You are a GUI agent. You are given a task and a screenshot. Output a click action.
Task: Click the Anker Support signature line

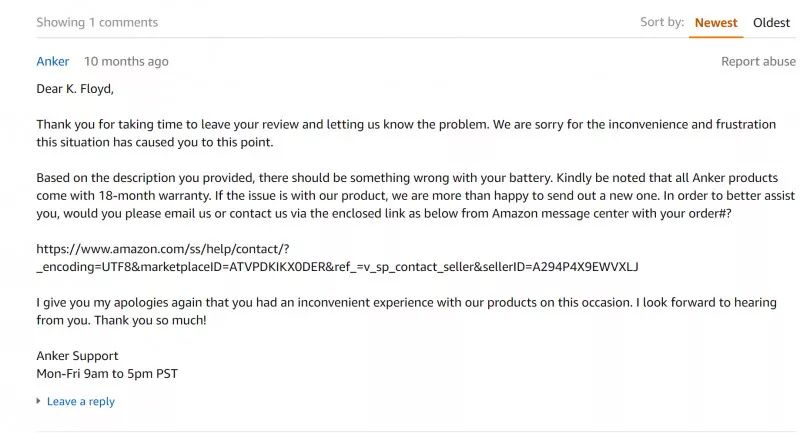[77, 356]
